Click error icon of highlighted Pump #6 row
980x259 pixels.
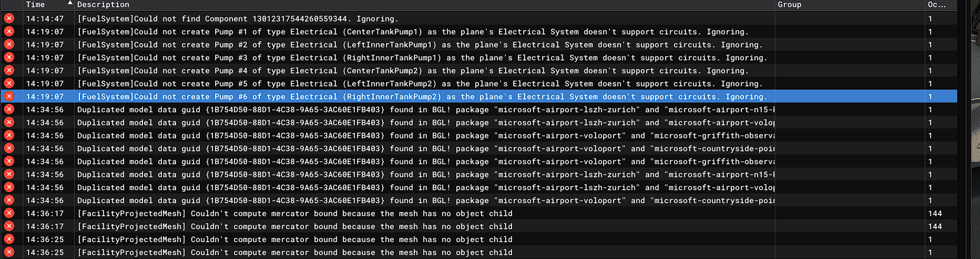pyautogui.click(x=9, y=96)
